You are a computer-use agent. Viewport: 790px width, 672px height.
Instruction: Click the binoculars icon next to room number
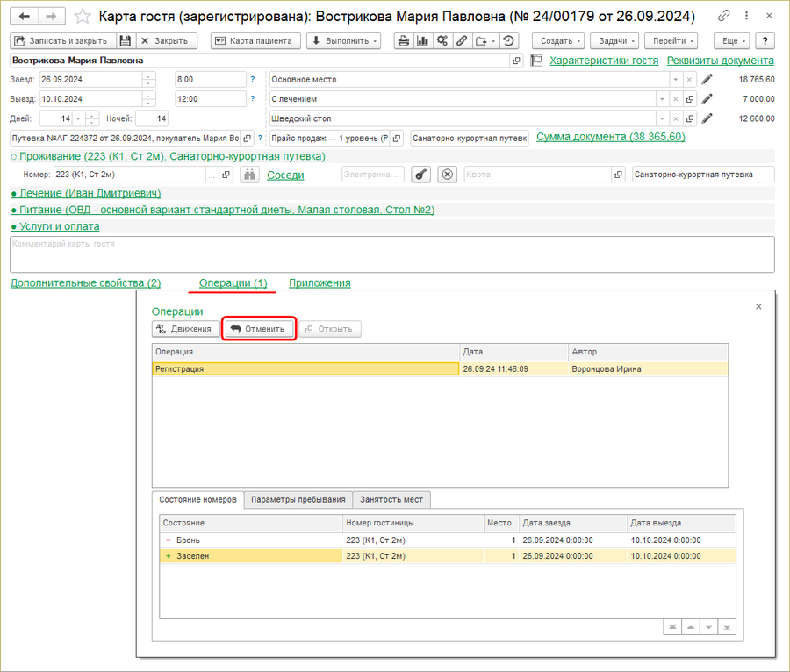click(x=249, y=175)
